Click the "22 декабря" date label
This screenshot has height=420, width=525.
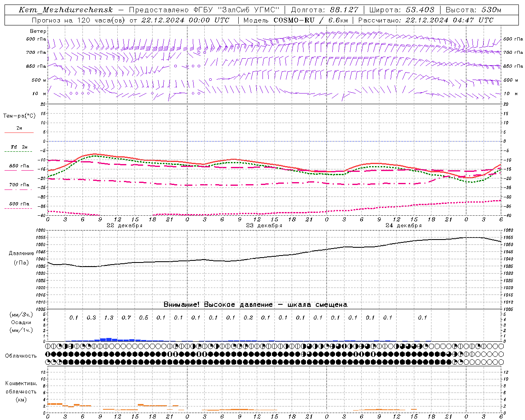[x=124, y=226]
